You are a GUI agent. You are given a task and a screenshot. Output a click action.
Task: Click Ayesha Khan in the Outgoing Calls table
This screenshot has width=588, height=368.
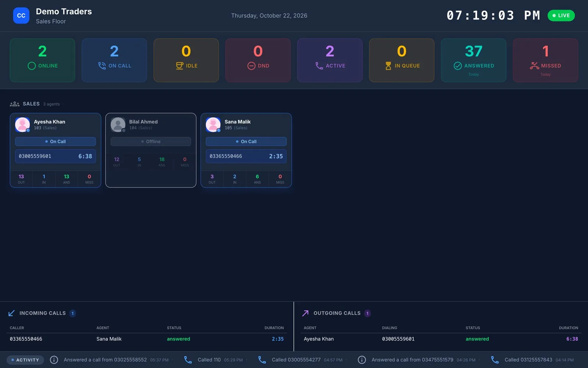click(319, 339)
